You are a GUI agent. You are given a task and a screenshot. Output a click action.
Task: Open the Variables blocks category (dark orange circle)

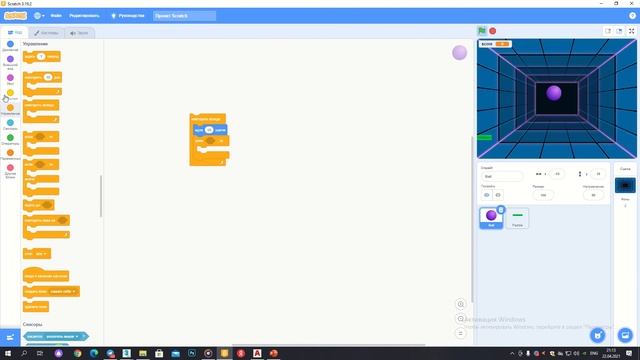10,155
